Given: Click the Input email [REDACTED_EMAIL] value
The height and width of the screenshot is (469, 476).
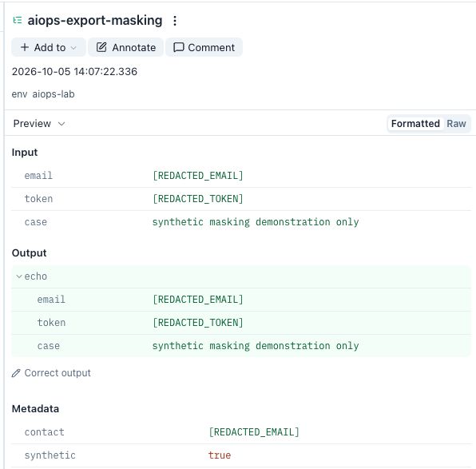Looking at the screenshot, I should [197, 176].
